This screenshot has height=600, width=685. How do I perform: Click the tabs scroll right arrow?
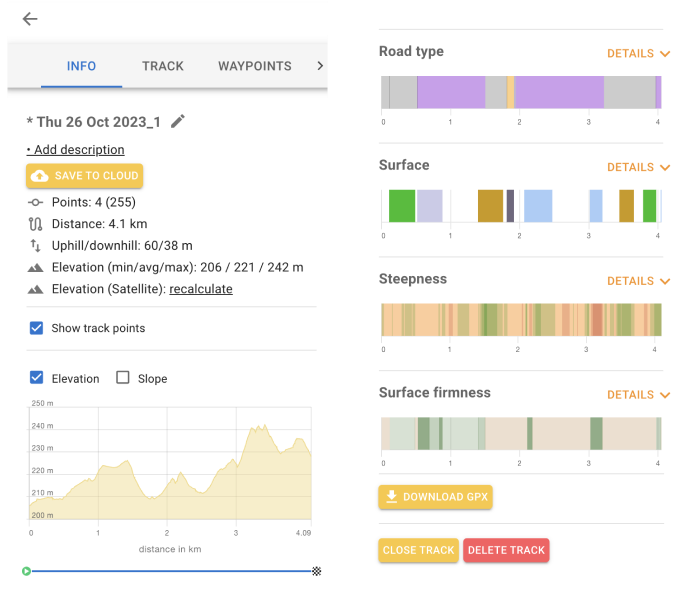[x=319, y=66]
